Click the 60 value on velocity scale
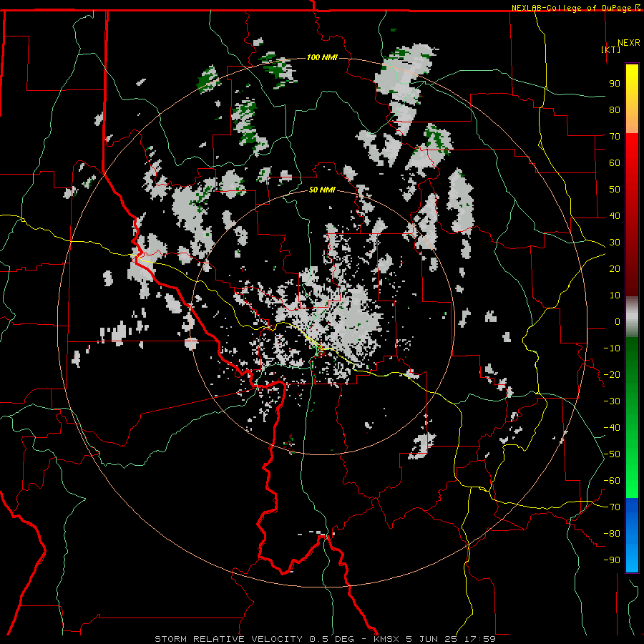Screen dimensions: 644x644 615,163
